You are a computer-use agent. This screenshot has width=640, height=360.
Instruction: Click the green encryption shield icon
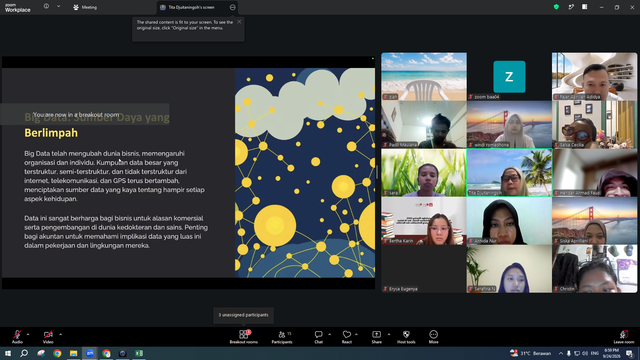click(556, 7)
